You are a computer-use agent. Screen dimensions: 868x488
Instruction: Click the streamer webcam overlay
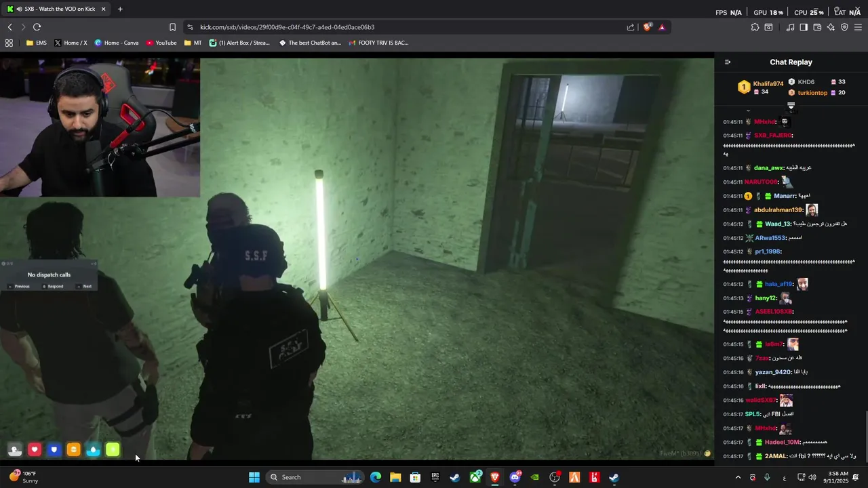click(x=100, y=127)
